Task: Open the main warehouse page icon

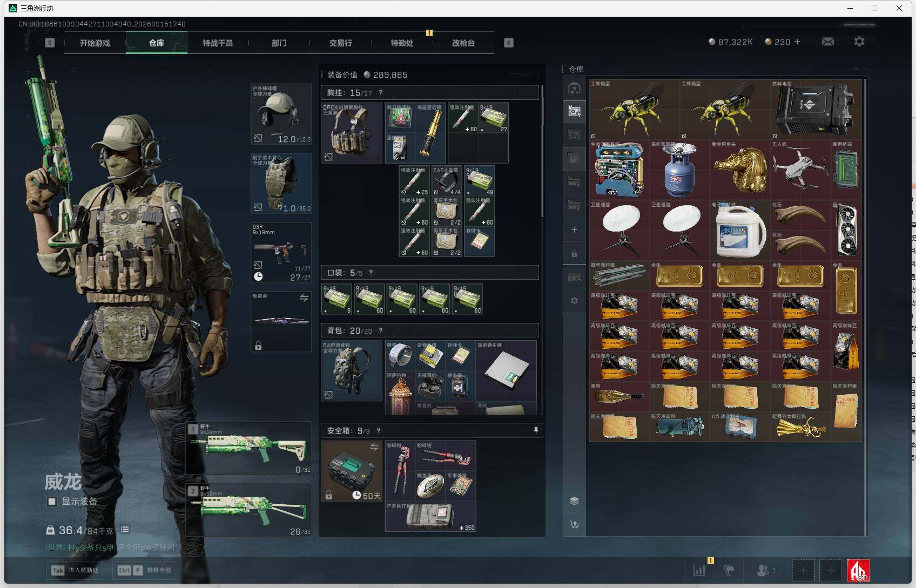Action: pos(574,88)
